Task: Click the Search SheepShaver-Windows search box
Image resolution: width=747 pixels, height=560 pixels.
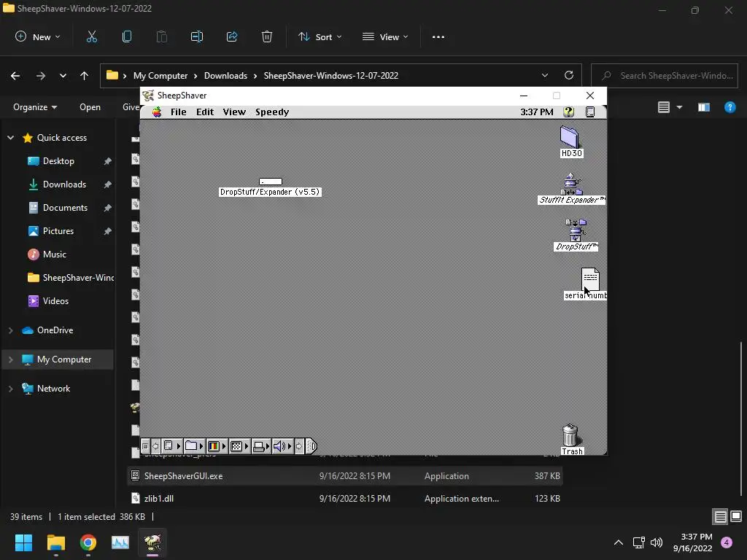Action: point(665,75)
